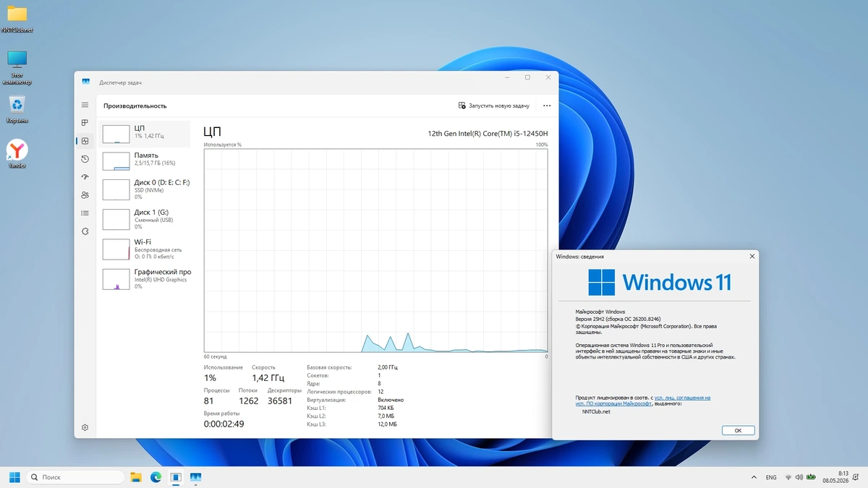Click the Task Manager taskbar icon
Viewport: 868px width, 488px height.
coord(195,477)
